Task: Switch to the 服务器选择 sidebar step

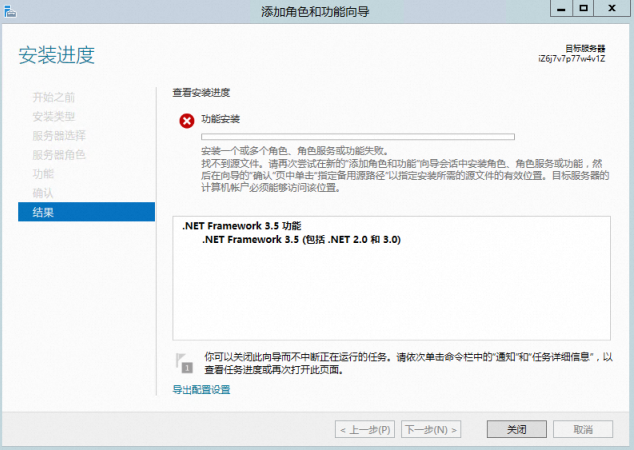Action: (x=59, y=135)
